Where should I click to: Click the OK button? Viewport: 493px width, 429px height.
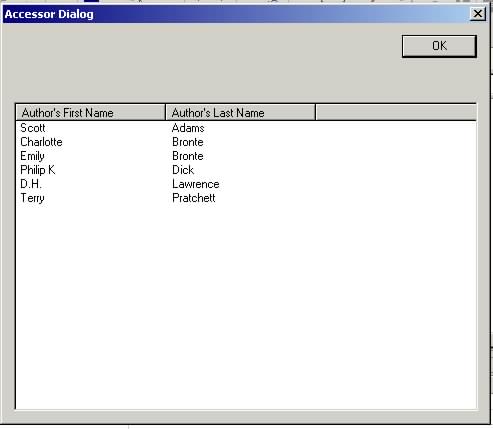[x=439, y=46]
